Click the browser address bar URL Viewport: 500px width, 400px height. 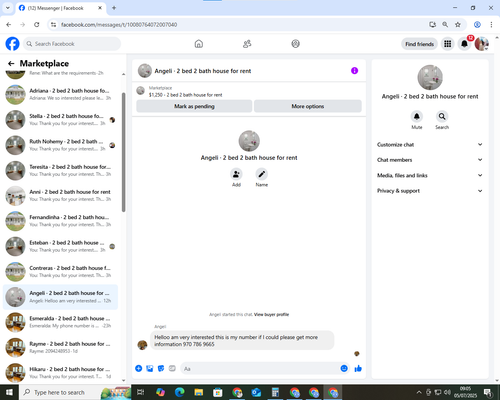tap(119, 24)
